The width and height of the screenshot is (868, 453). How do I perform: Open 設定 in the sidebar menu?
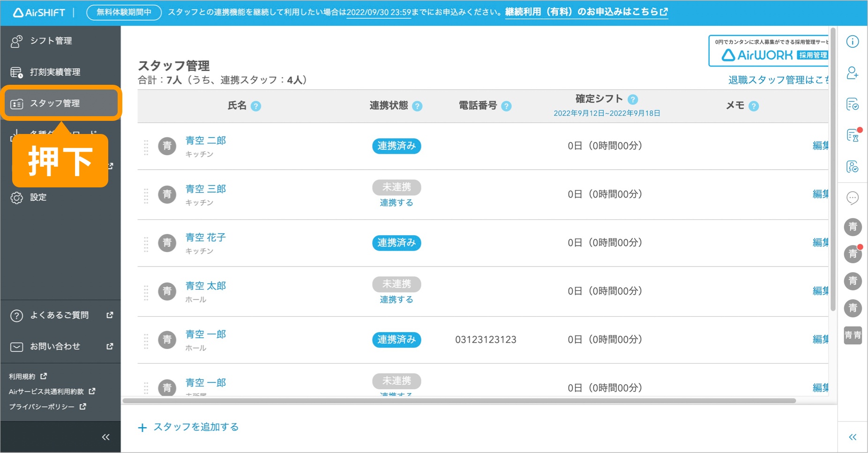coord(38,197)
